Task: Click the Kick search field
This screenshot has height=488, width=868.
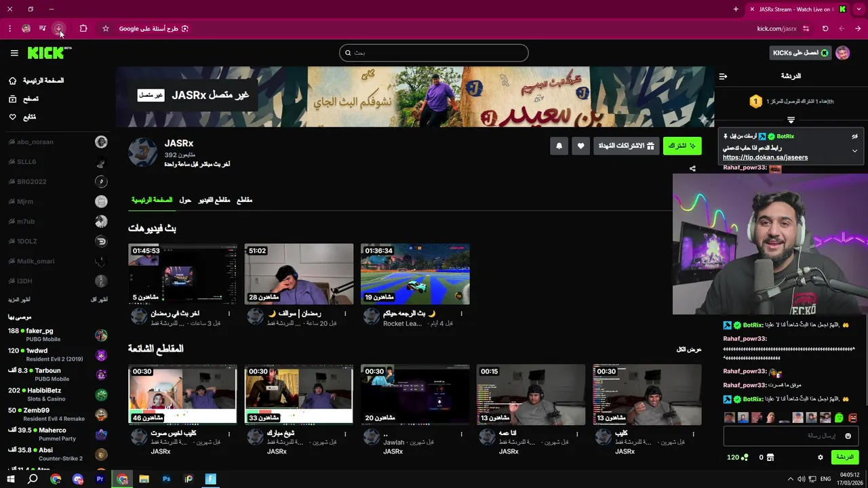Action: coord(434,53)
